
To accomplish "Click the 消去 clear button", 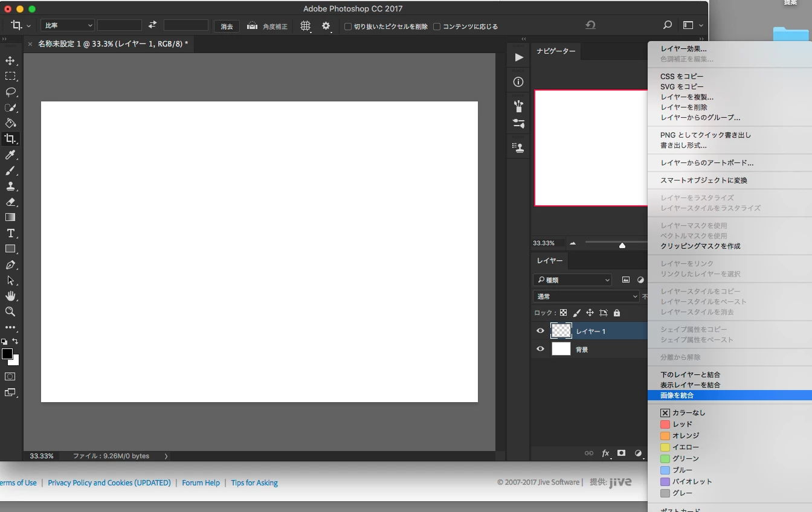I will click(227, 27).
